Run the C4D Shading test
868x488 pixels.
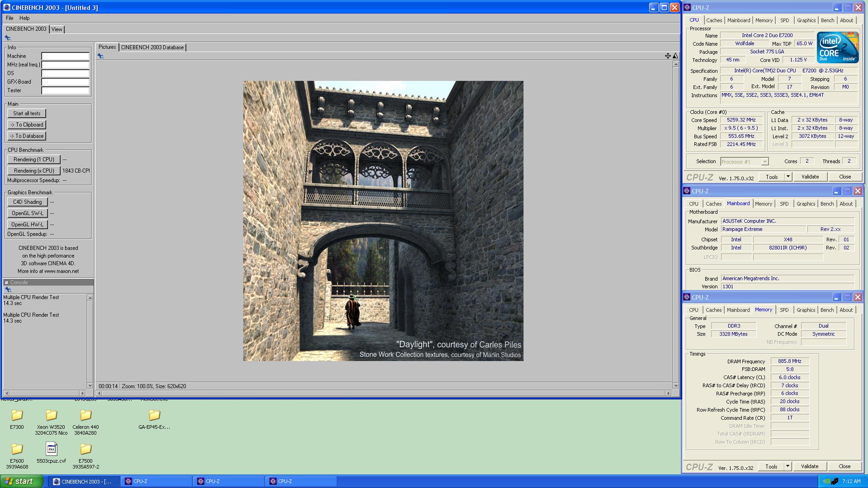point(28,202)
